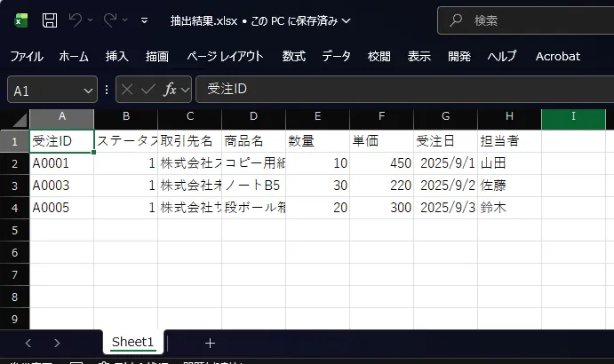Click the Redo arrow icon

tap(111, 20)
